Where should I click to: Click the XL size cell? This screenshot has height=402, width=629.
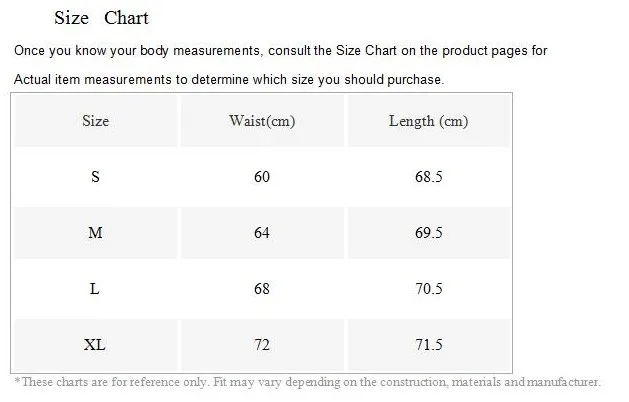coord(95,345)
